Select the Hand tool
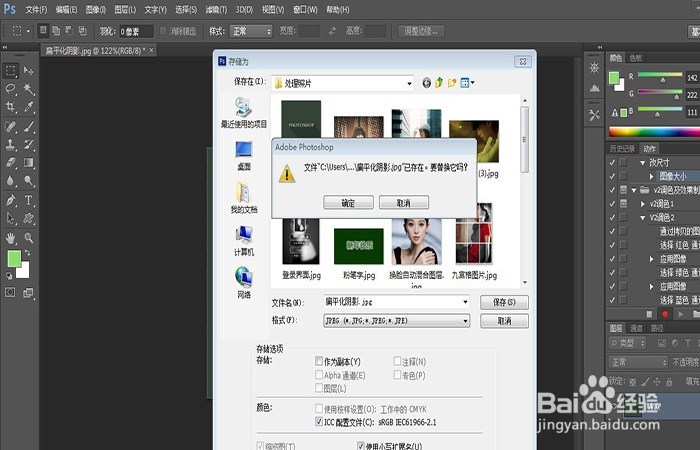Screen dimensions: 700x450 point(10,238)
